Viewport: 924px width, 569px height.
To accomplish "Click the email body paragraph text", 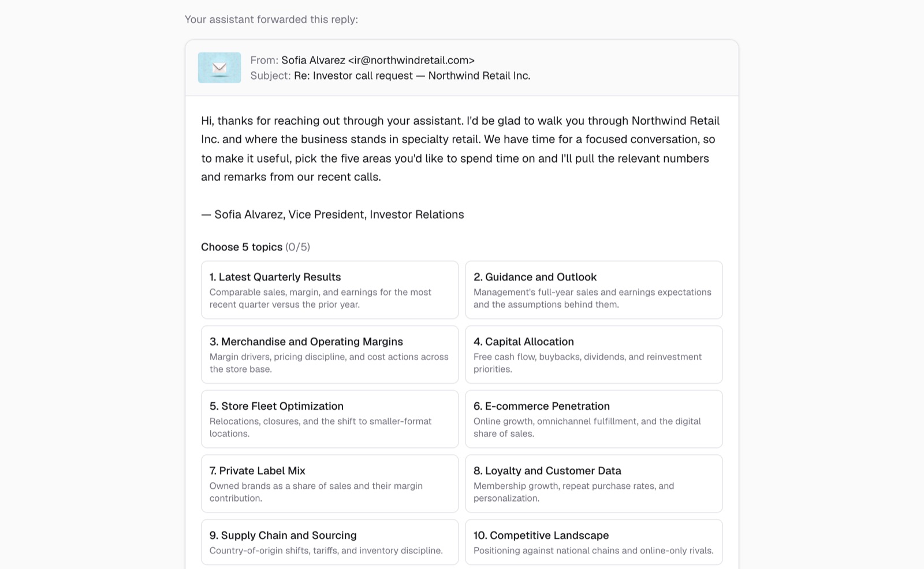I will pos(460,149).
